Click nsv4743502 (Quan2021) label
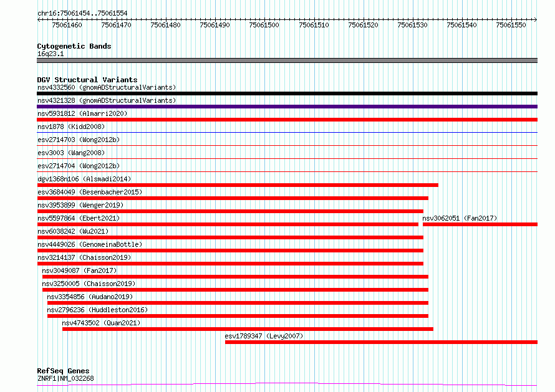 [101, 323]
